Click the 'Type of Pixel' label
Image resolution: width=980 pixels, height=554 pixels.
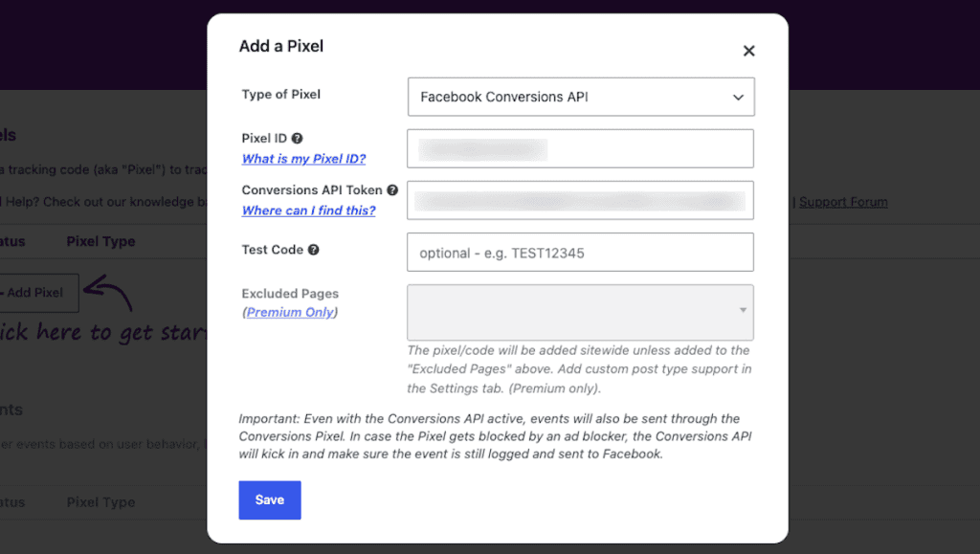pyautogui.click(x=281, y=95)
